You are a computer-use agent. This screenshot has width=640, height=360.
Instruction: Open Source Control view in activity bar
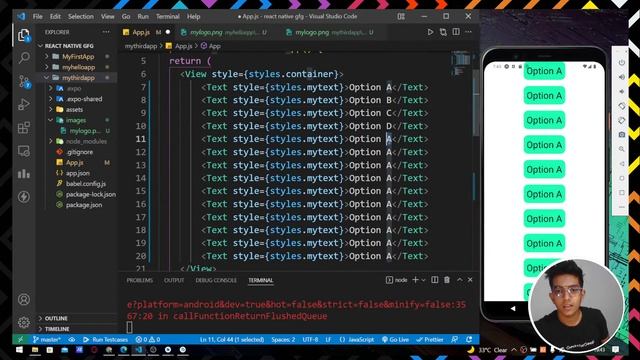24,81
